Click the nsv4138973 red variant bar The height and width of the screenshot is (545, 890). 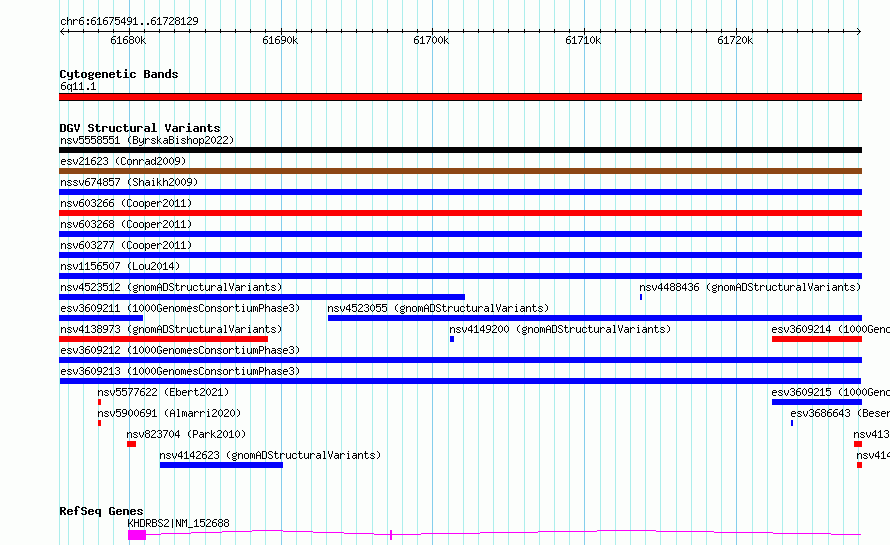(163, 339)
